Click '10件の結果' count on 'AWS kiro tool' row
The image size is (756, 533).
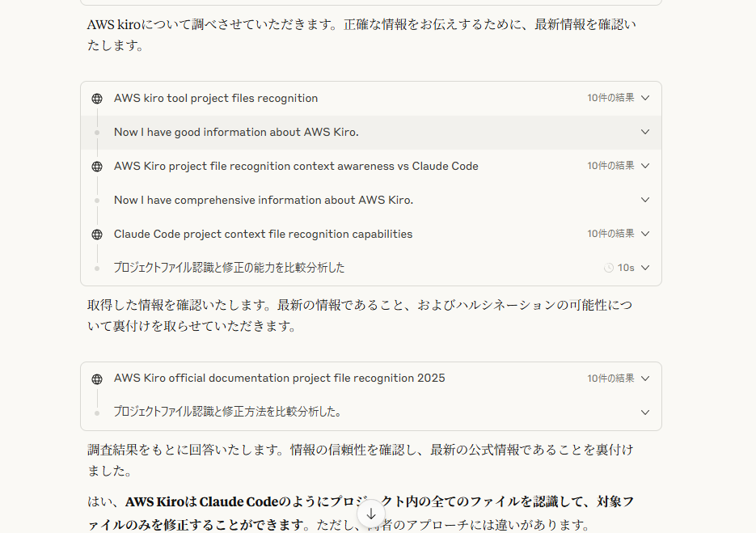pyautogui.click(x=610, y=98)
